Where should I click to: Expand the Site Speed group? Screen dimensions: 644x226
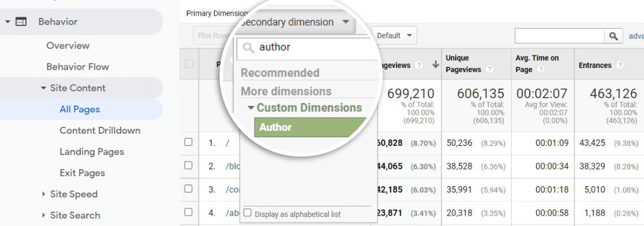[x=43, y=194]
